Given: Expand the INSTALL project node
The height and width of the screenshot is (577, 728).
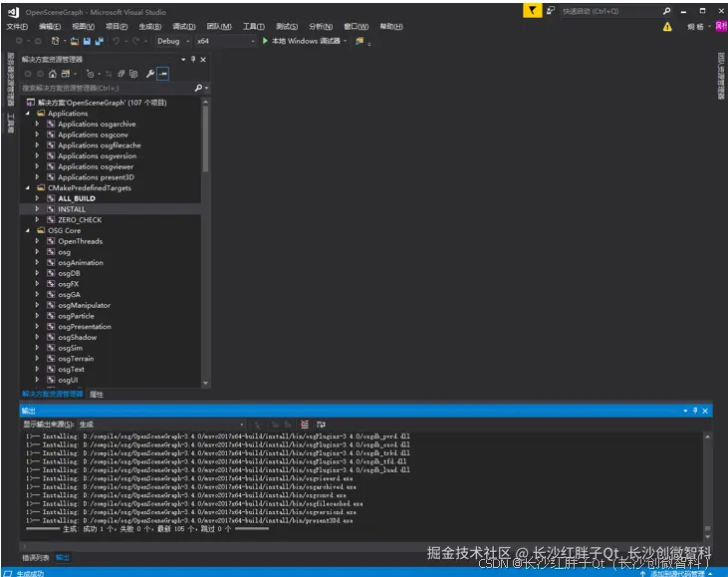Looking at the screenshot, I should pyautogui.click(x=37, y=209).
